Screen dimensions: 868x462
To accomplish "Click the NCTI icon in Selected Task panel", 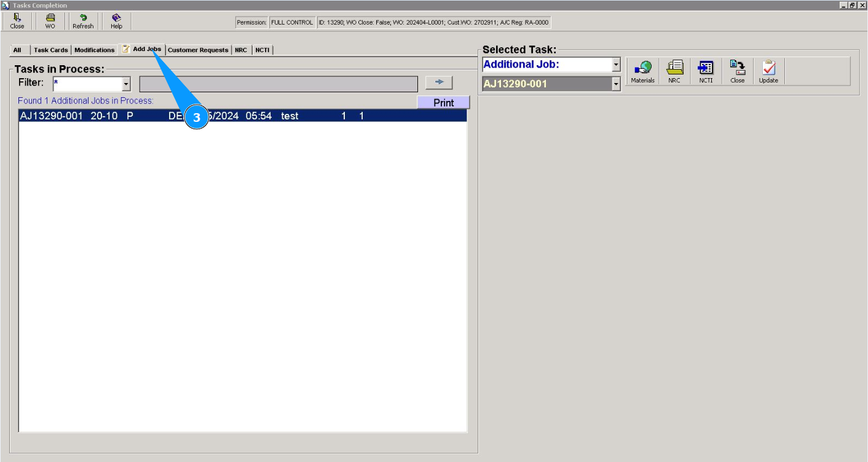I will (706, 71).
